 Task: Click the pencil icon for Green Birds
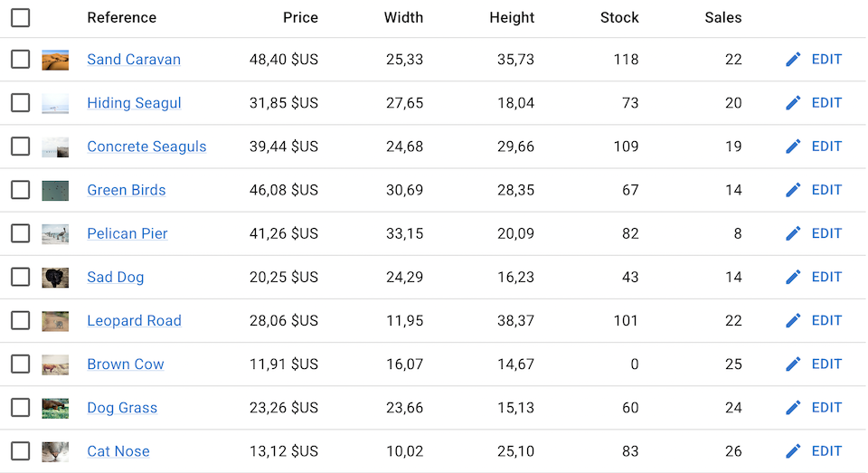pos(793,190)
